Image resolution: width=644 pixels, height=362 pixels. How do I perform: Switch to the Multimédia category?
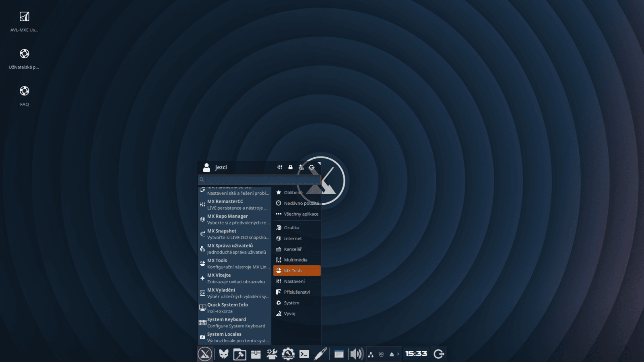297,260
